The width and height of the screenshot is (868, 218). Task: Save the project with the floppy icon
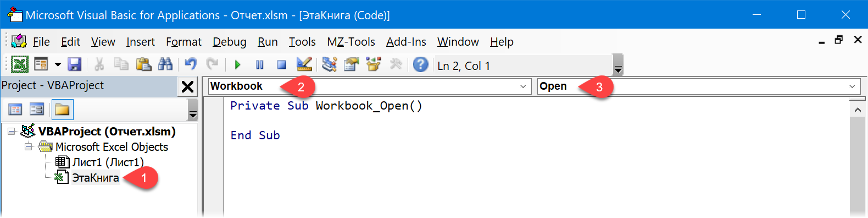(75, 64)
